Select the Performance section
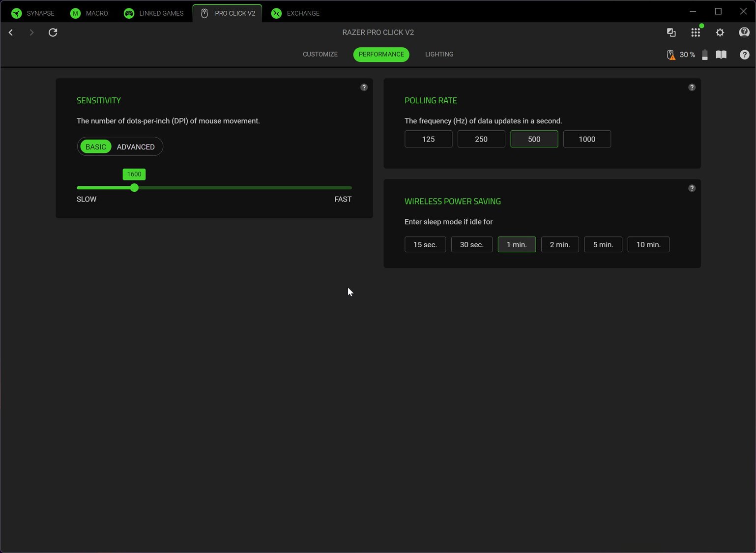The image size is (756, 553). point(381,55)
